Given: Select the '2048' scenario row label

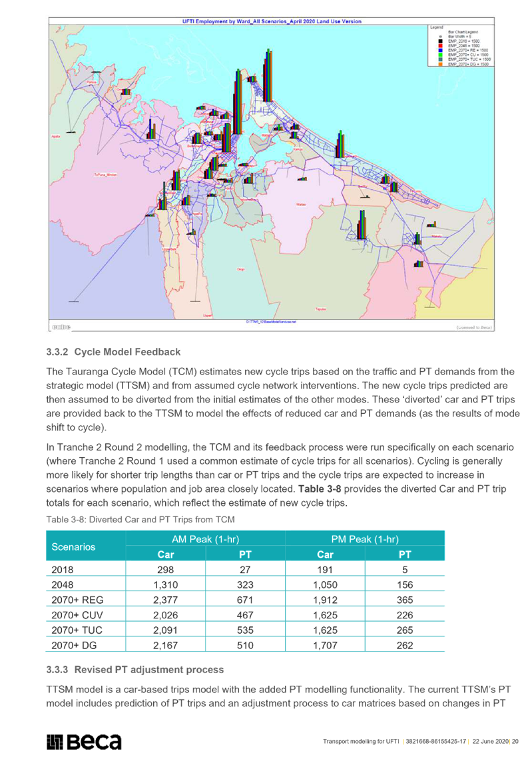Looking at the screenshot, I should tap(63, 584).
